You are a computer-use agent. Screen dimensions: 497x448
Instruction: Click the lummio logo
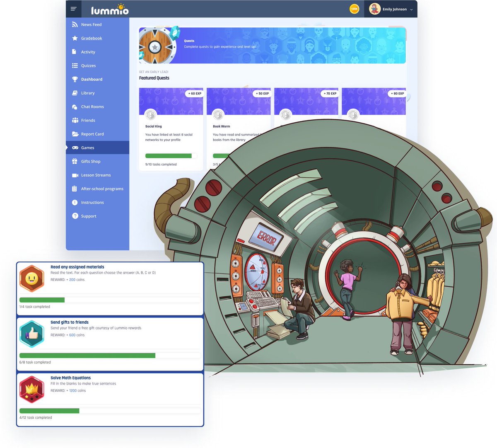[x=110, y=9]
